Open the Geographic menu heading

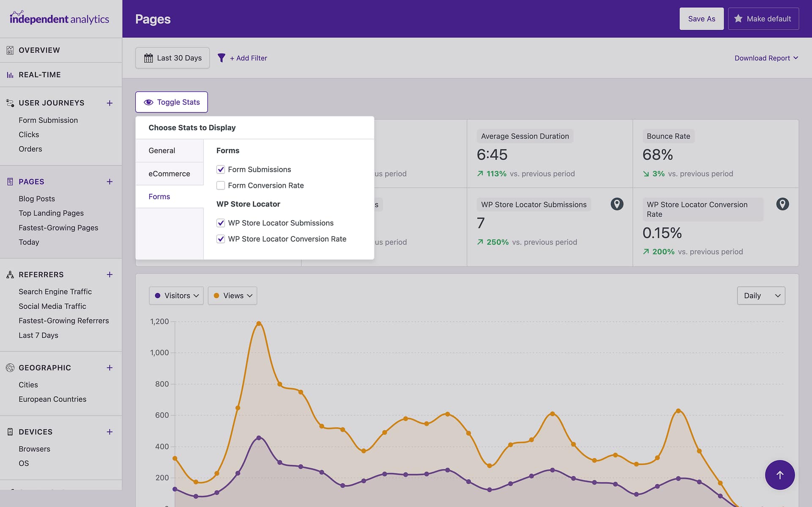(45, 368)
